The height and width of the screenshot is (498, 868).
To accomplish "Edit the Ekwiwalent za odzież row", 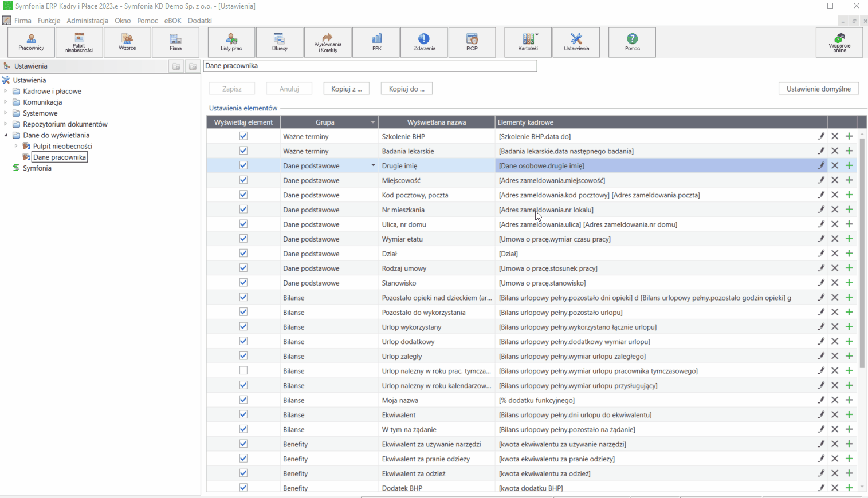I will [x=821, y=473].
